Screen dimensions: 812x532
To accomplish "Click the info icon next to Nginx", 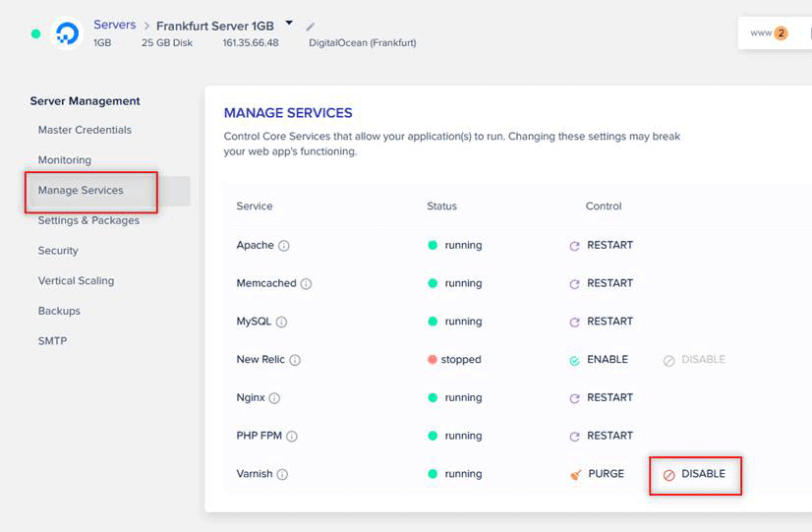I will tap(274, 398).
